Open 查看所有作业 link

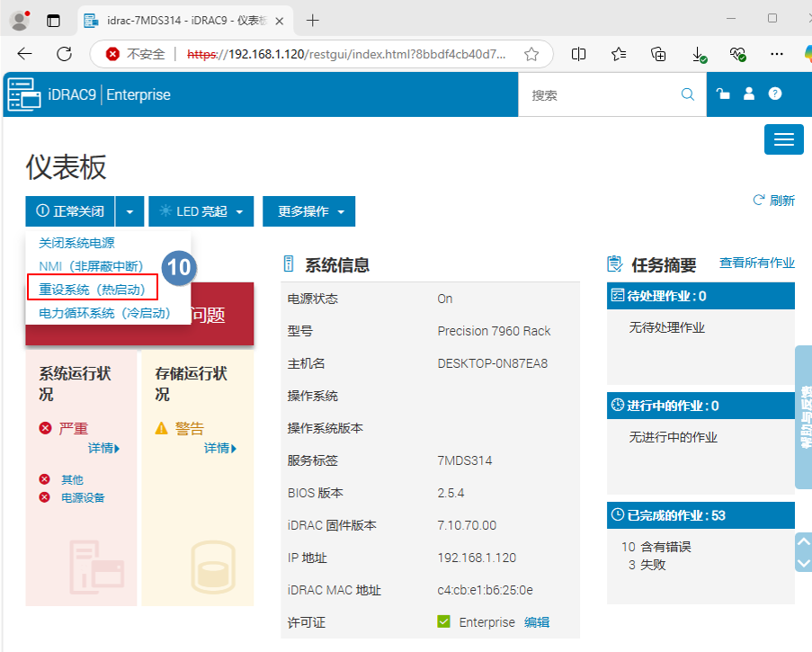click(x=756, y=263)
